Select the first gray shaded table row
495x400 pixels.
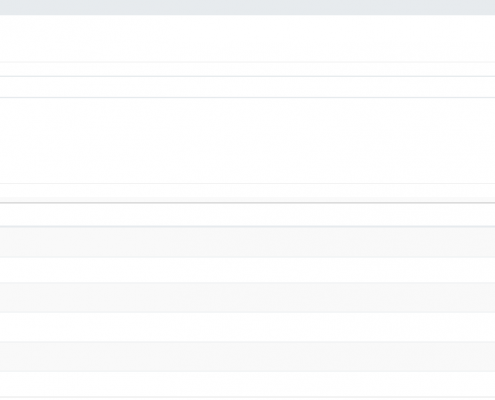(x=247, y=242)
